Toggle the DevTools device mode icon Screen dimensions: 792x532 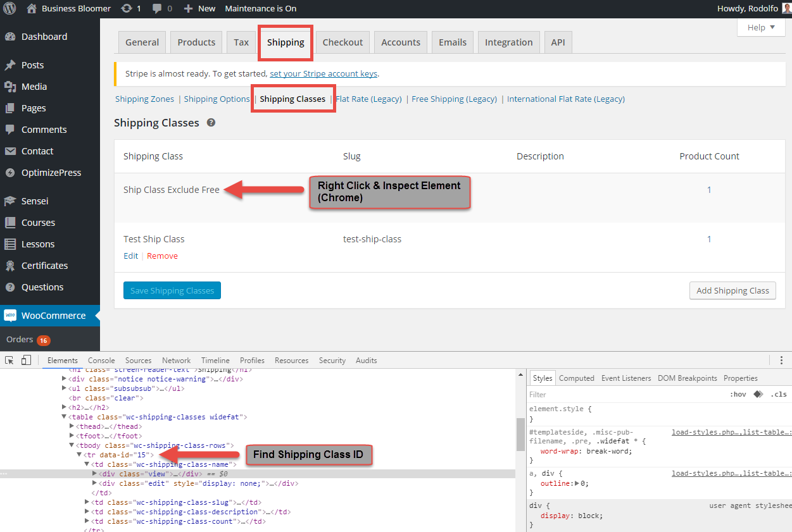(26, 361)
